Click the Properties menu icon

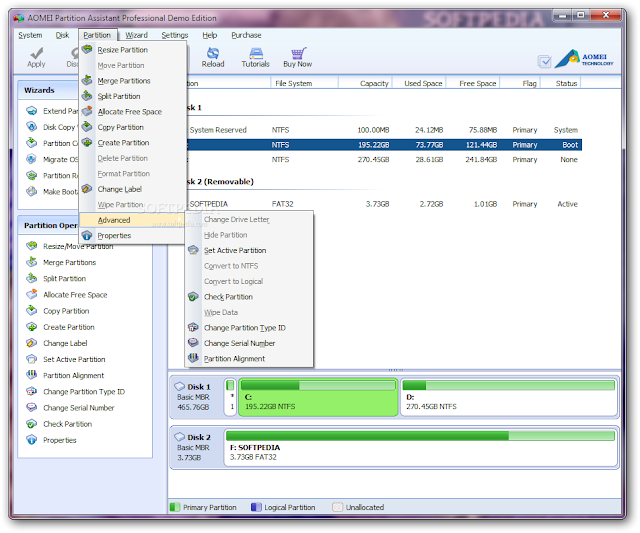click(x=87, y=235)
